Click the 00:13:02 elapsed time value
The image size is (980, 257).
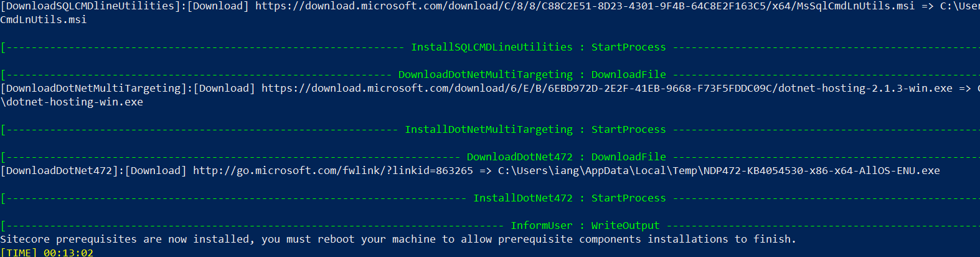click(68, 253)
